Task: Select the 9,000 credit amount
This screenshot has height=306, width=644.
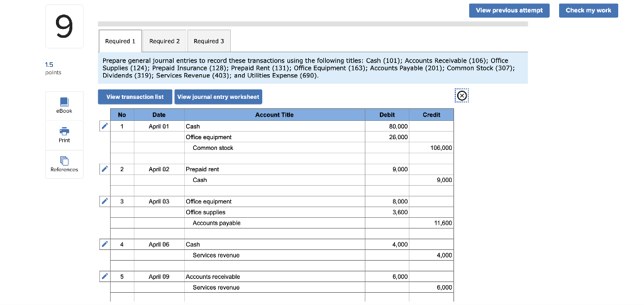Action: click(431, 179)
